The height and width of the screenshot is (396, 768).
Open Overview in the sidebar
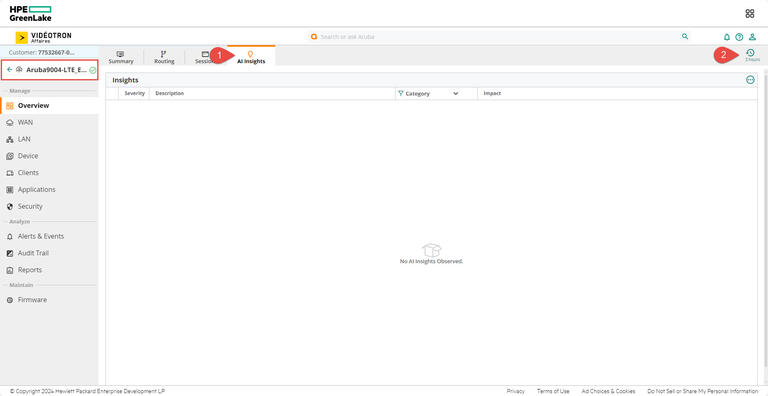click(49, 105)
